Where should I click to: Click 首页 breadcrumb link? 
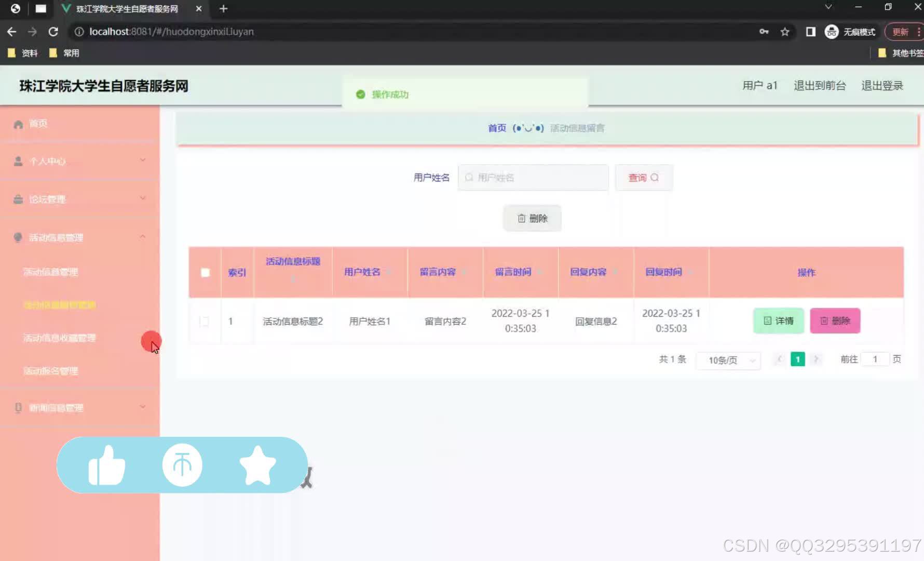point(497,128)
